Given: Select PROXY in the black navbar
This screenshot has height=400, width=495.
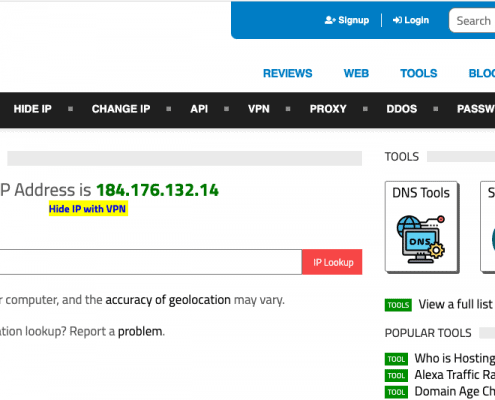Looking at the screenshot, I should pos(328,109).
